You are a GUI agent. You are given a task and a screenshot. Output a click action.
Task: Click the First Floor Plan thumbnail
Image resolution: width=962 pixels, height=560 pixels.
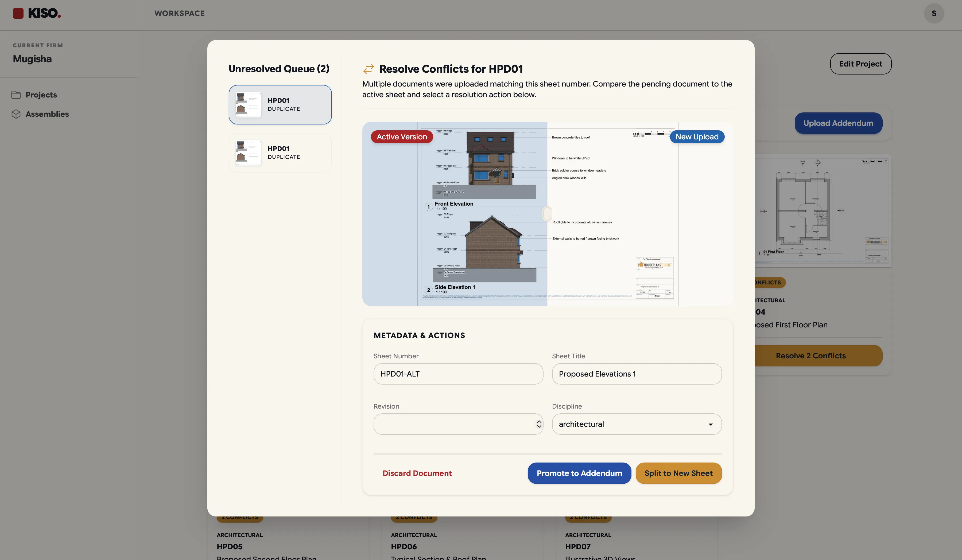823,211
